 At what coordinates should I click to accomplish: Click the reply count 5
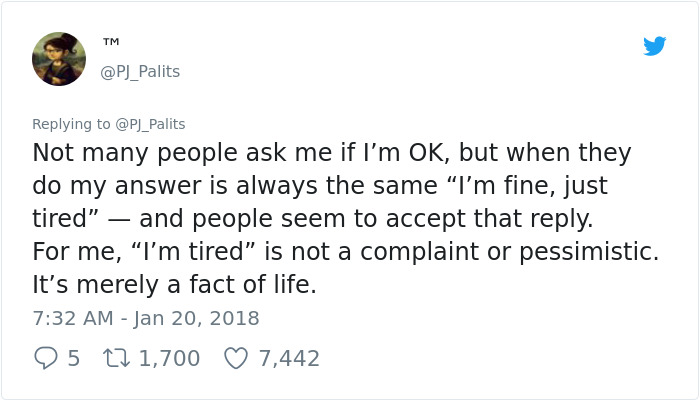coord(74,357)
